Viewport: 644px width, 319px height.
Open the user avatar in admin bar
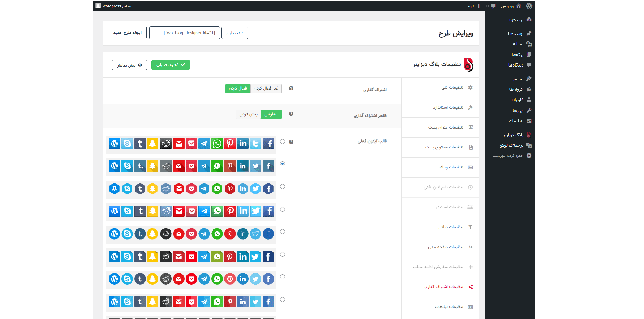point(98,6)
